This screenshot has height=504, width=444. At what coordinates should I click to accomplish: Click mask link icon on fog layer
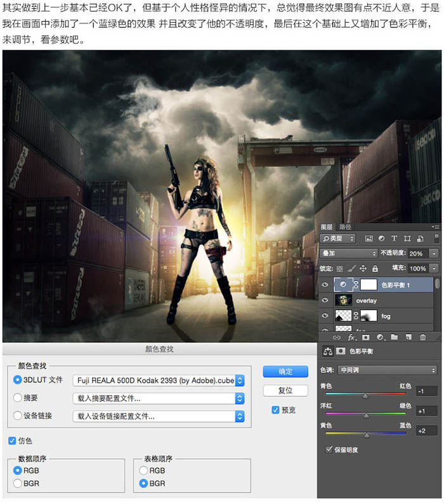(356, 316)
